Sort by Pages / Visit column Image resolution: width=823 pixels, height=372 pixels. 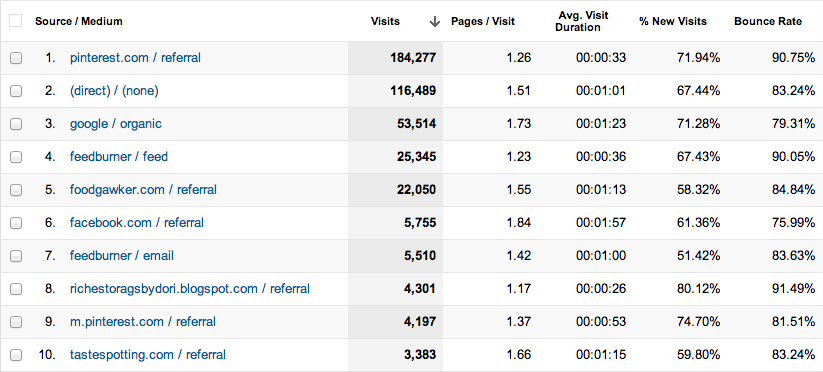click(483, 22)
